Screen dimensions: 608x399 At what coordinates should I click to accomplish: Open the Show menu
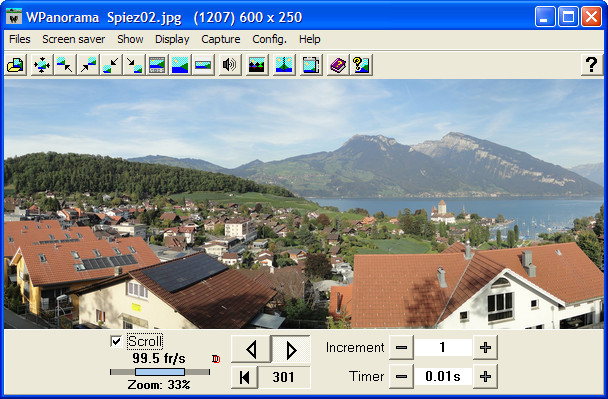click(x=130, y=39)
